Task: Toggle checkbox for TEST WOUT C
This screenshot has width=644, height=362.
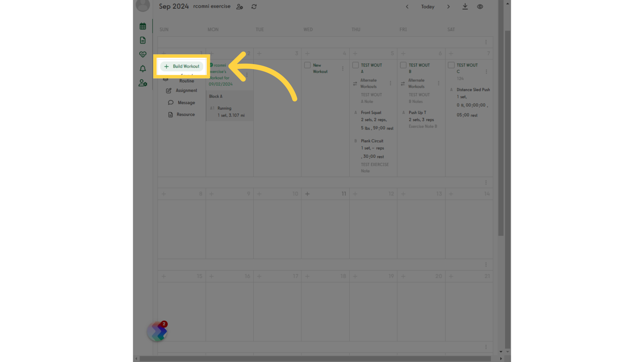Action: pyautogui.click(x=451, y=65)
